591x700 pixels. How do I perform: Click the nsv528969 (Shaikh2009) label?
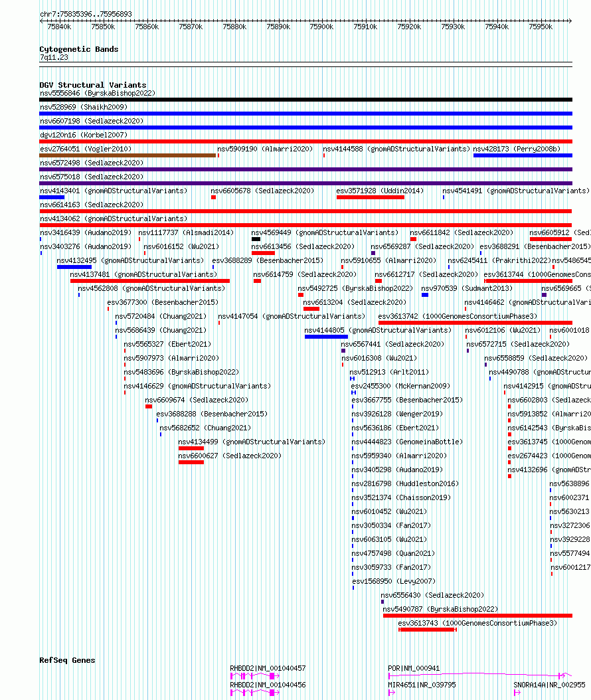84,107
